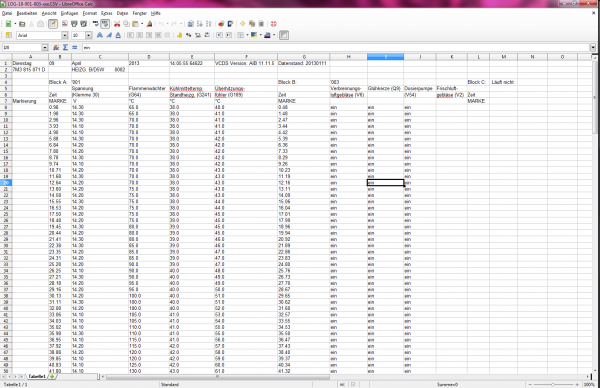
Task: Open the Styles and Formatting window
Action: tap(8, 35)
